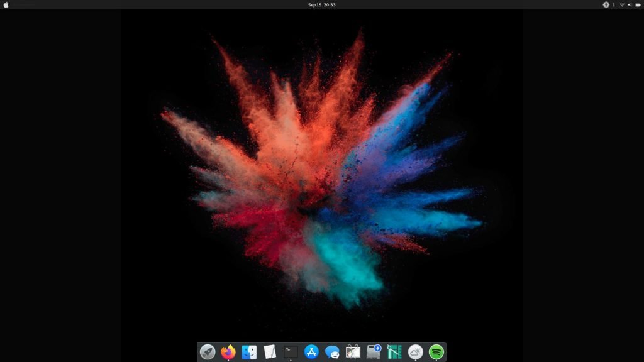
Task: Open Finder in the dock
Action: (x=248, y=351)
